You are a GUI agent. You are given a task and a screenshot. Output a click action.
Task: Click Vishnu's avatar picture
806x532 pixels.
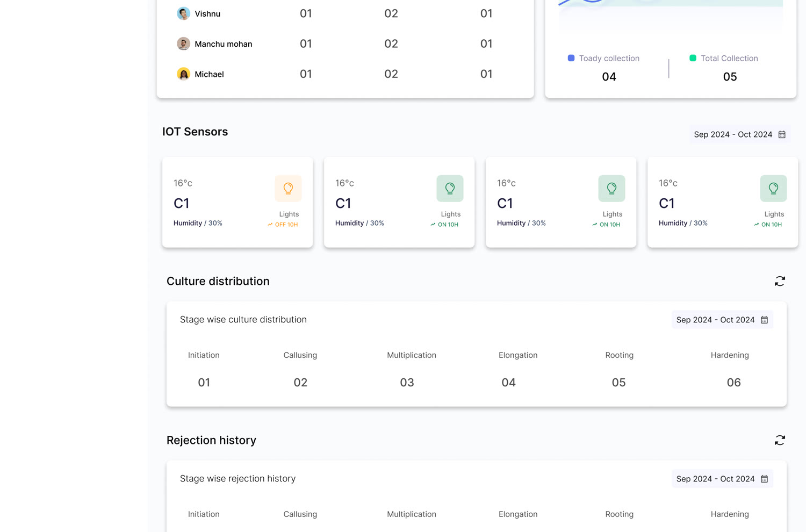point(183,13)
